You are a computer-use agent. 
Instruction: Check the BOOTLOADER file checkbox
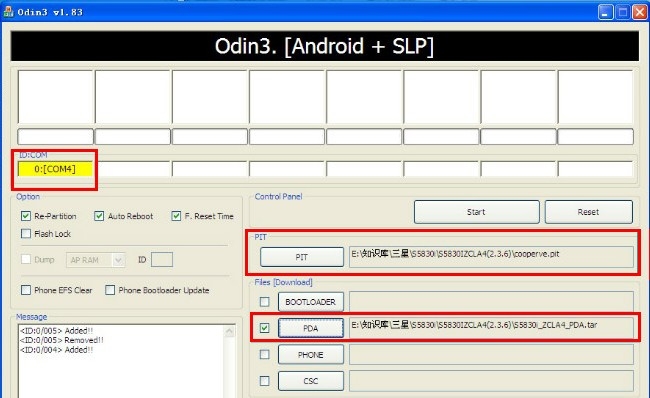click(264, 302)
